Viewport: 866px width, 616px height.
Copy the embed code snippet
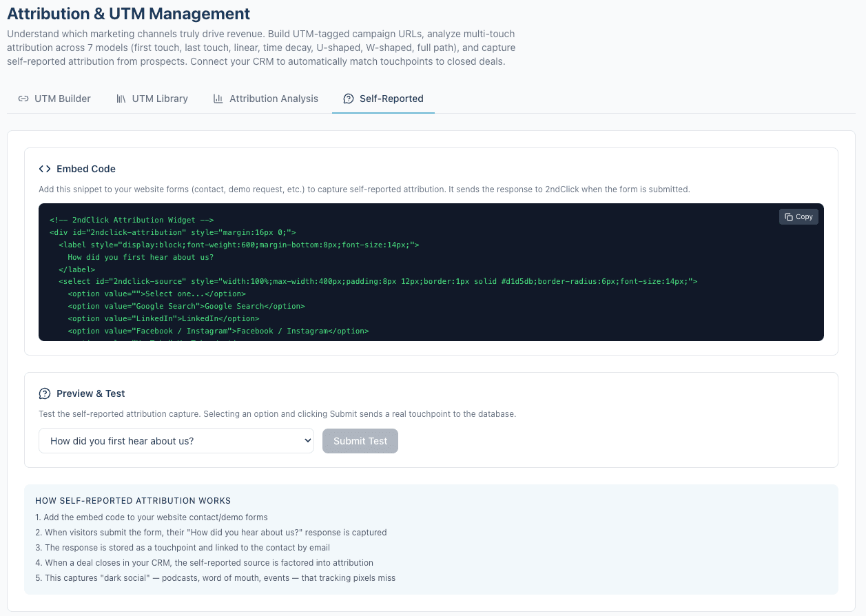[x=798, y=216]
